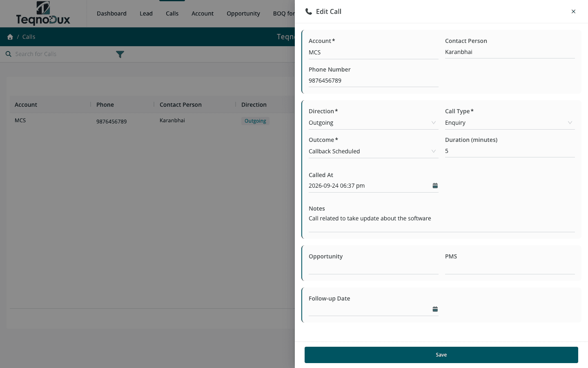Save the edited call
The width and height of the screenshot is (588, 368).
click(x=441, y=355)
